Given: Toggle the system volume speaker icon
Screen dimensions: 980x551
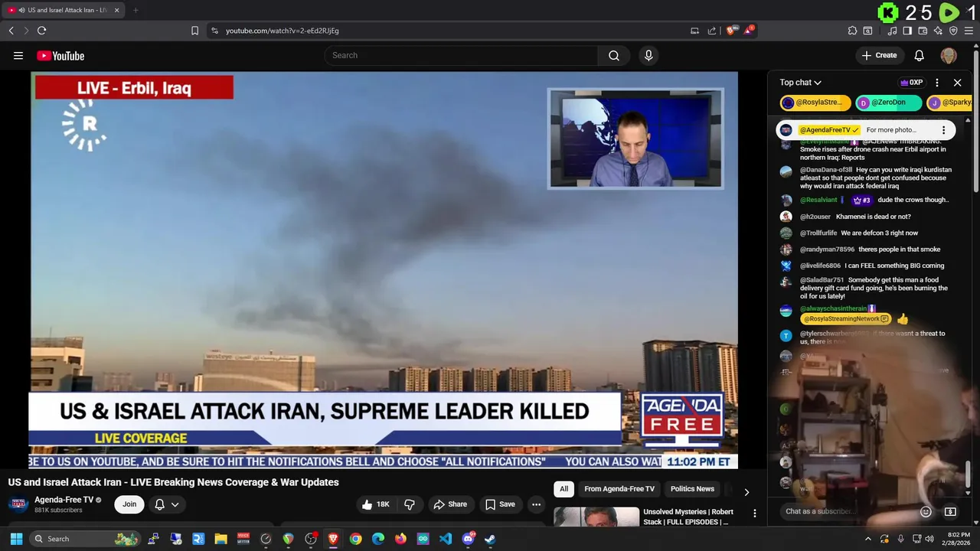Looking at the screenshot, I should [x=929, y=539].
